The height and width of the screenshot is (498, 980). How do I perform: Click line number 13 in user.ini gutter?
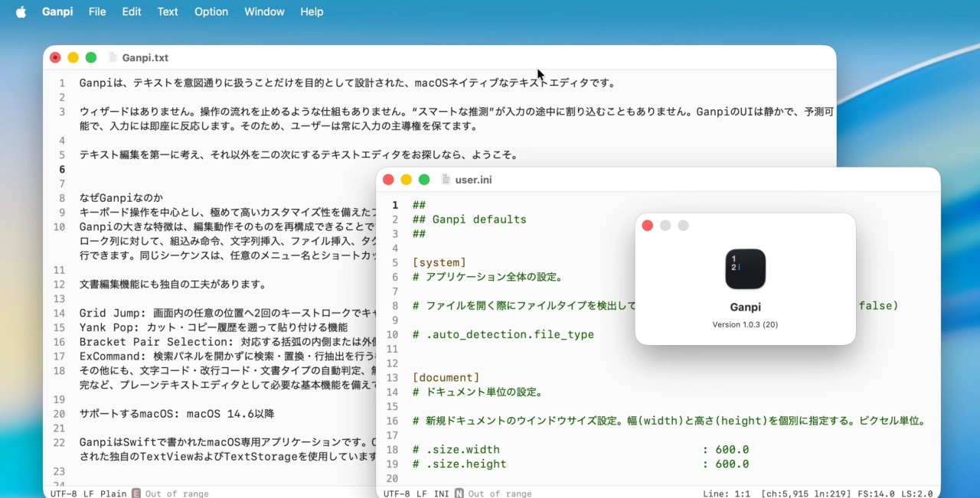point(392,377)
